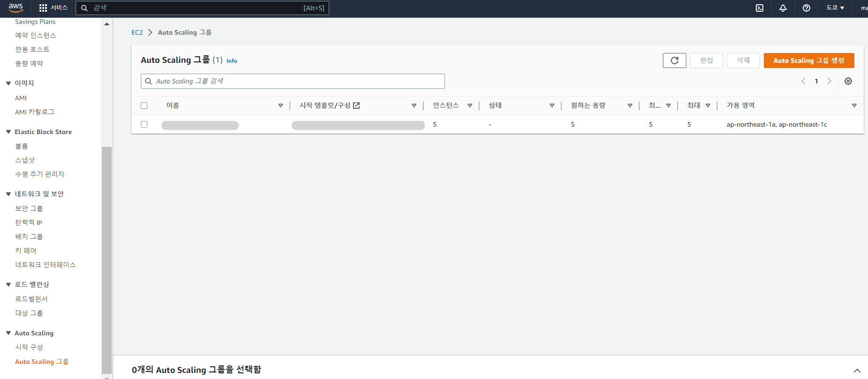Open 네트워크 인터페이스 in sidebar

46,265
